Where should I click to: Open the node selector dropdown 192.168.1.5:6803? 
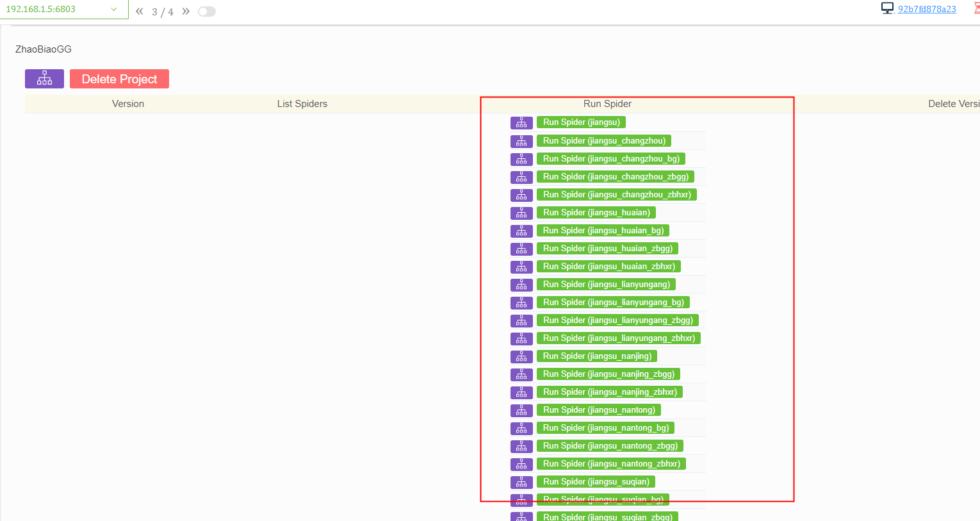coord(64,10)
